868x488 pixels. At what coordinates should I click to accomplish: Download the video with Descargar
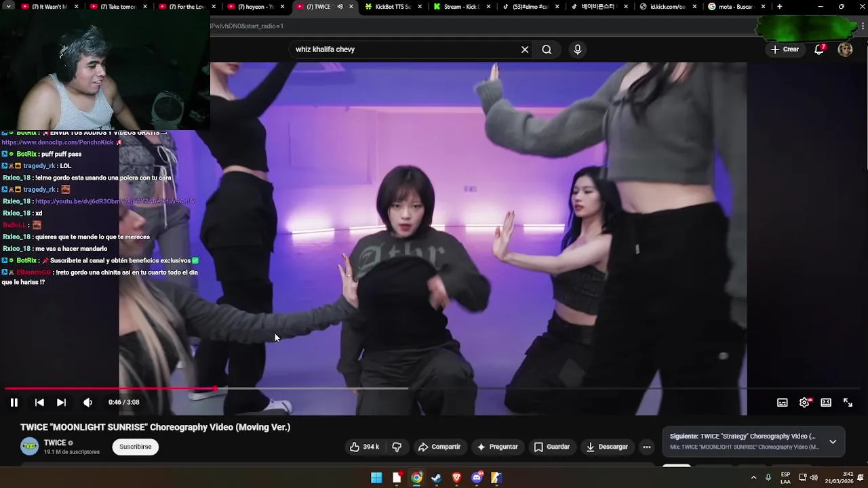(x=607, y=447)
